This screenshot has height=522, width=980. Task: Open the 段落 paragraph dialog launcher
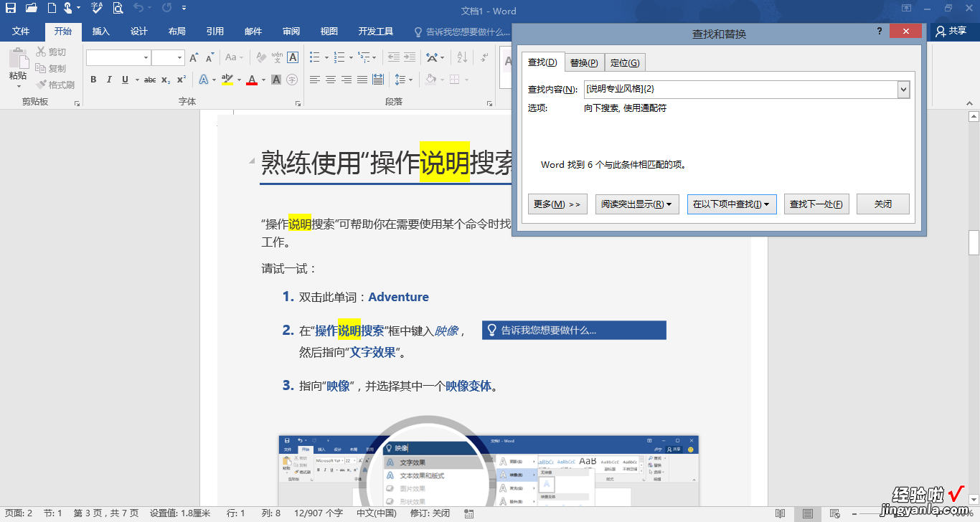pos(489,103)
